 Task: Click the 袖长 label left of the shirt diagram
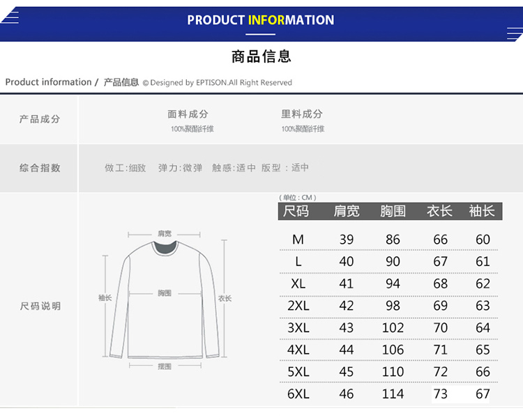(x=105, y=298)
